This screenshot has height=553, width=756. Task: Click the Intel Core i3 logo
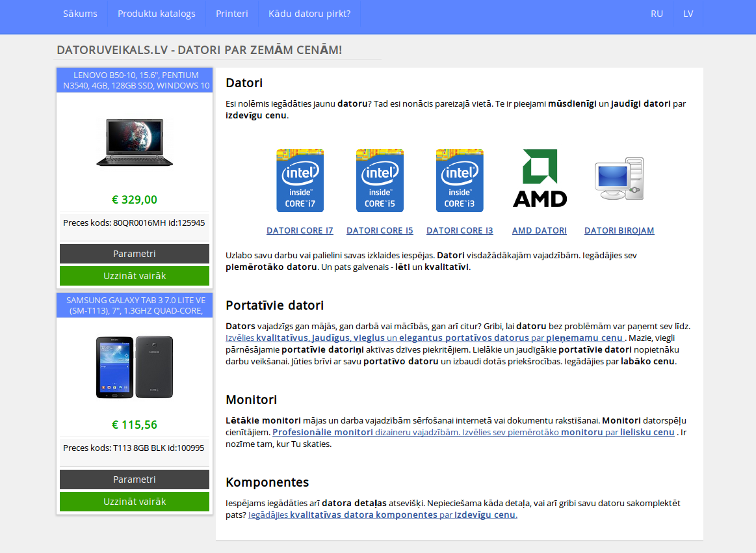coord(460,180)
